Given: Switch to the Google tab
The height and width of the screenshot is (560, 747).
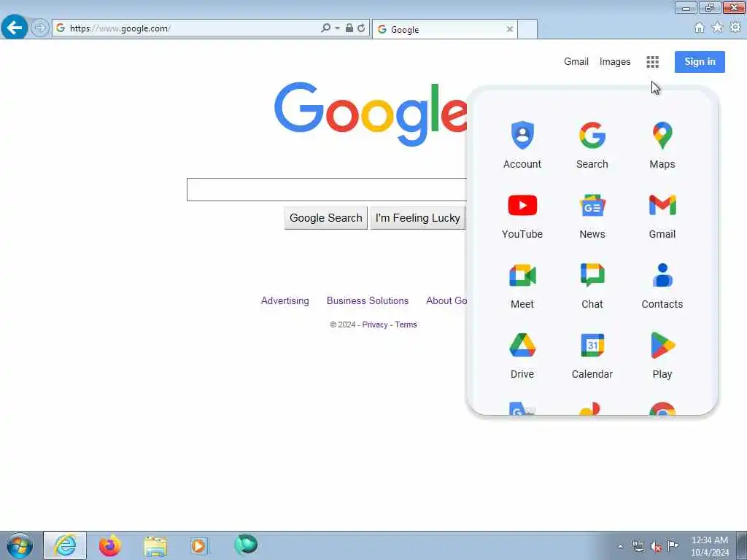Looking at the screenshot, I should pyautogui.click(x=444, y=29).
